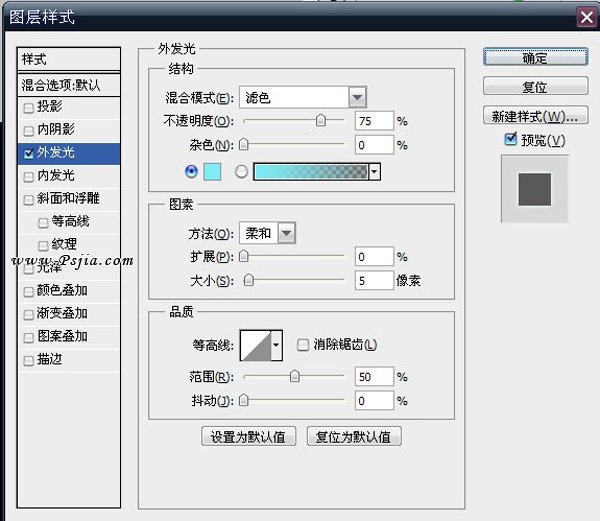
Task: Click 设置为默认值 button
Action: [248, 436]
